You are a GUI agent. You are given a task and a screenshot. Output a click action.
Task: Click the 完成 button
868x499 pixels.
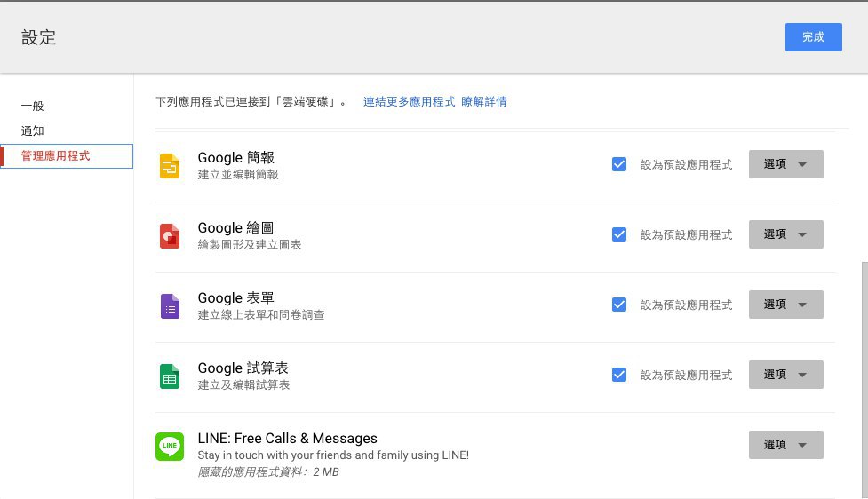813,37
